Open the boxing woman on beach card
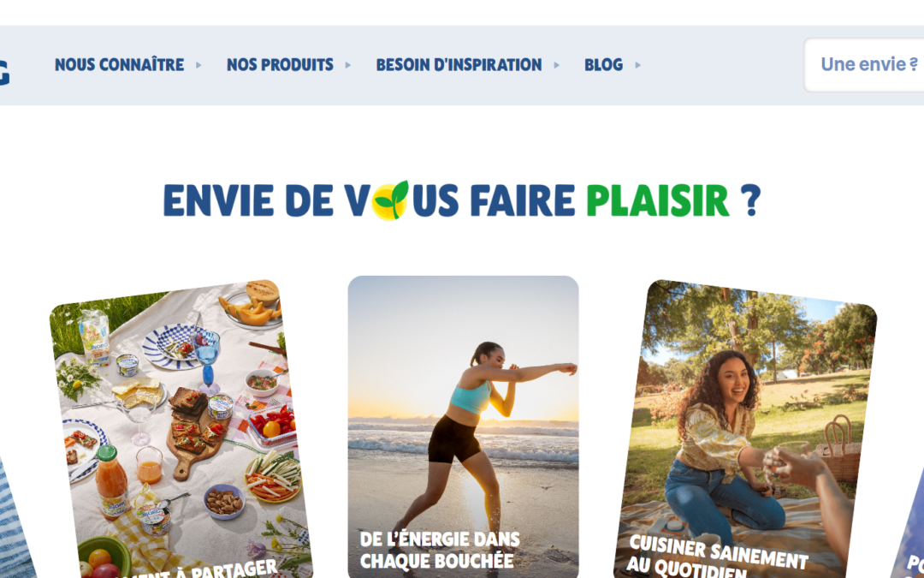Screen dimensions: 924x578 (463, 427)
